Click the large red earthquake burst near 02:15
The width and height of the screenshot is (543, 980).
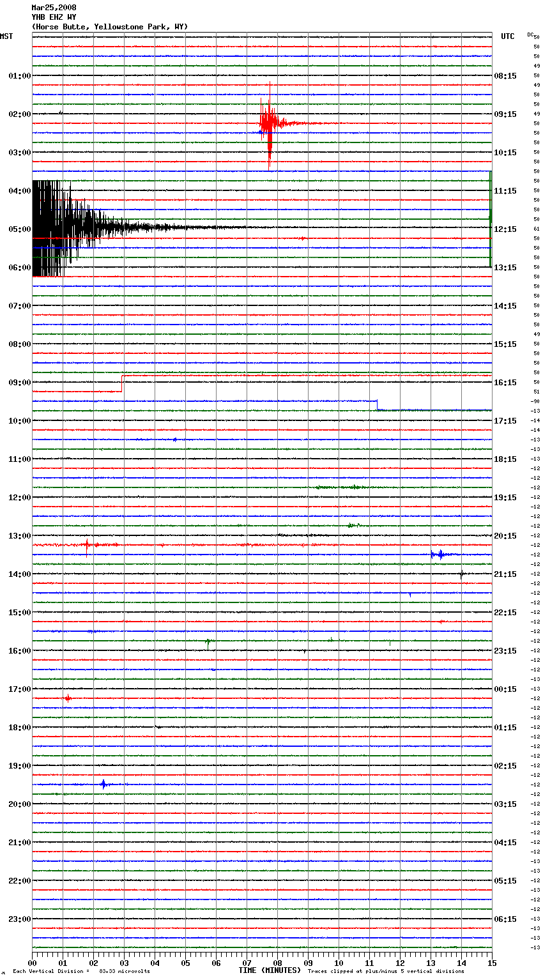tap(271, 124)
